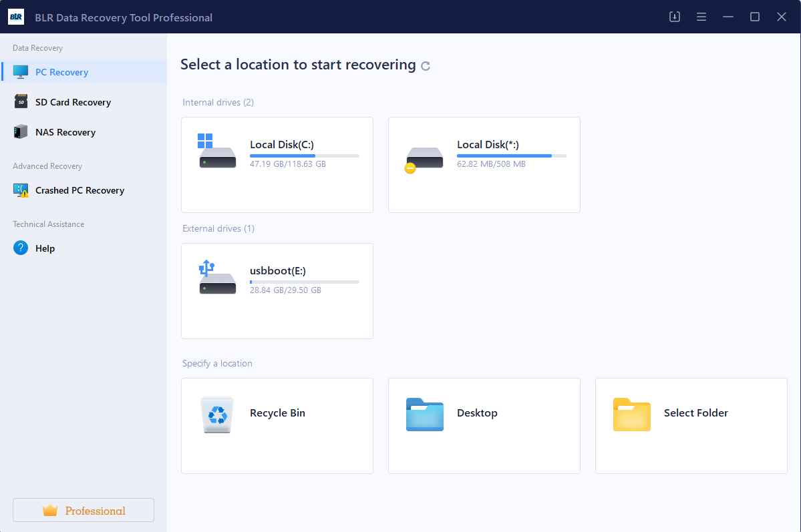The image size is (801, 532).
Task: Click the Local Disk(C:) storage usage bar
Action: pyautogui.click(x=305, y=155)
